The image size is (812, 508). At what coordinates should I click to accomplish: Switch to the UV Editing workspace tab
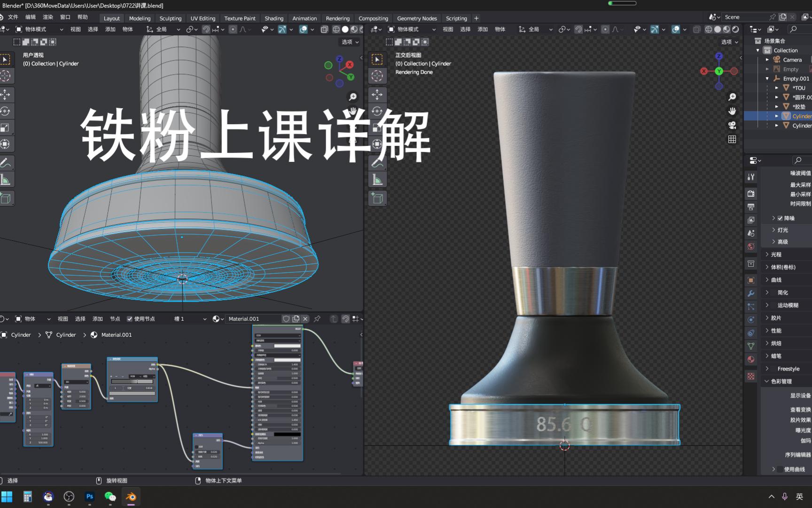203,18
